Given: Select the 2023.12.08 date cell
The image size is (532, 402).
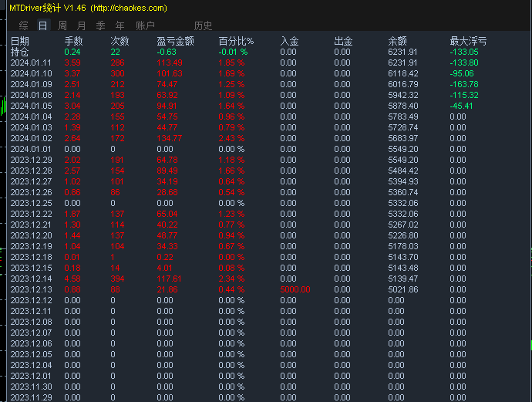Looking at the screenshot, I should pos(31,322).
